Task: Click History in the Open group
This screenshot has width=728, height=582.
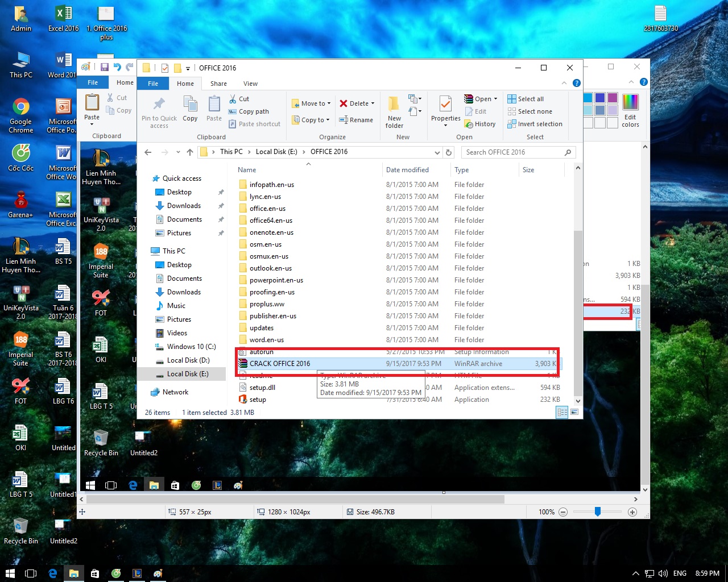Action: (x=480, y=124)
